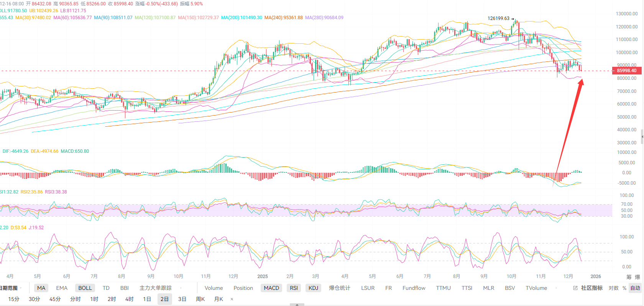
Task: Open 社区指标 community indicators
Action: tap(591, 288)
